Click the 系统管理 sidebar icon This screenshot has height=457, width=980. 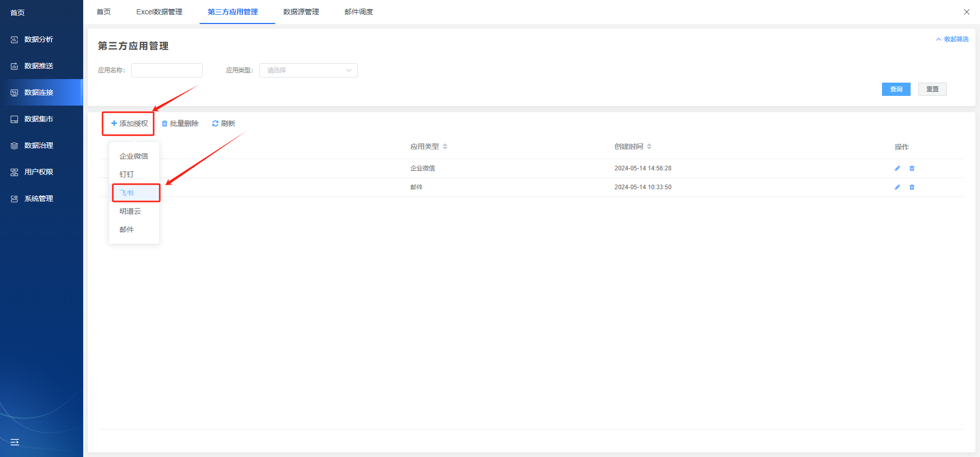tap(14, 198)
